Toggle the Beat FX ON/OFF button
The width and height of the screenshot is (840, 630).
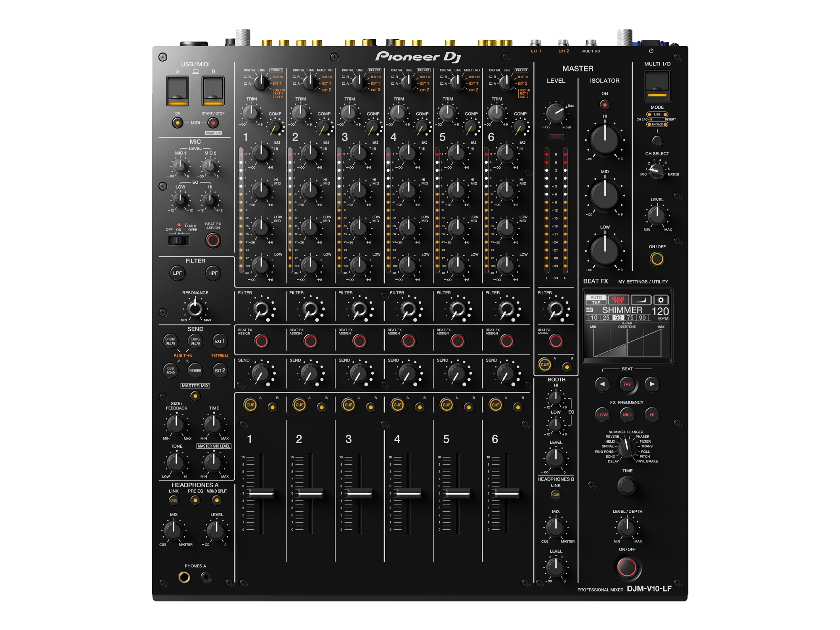tap(627, 567)
